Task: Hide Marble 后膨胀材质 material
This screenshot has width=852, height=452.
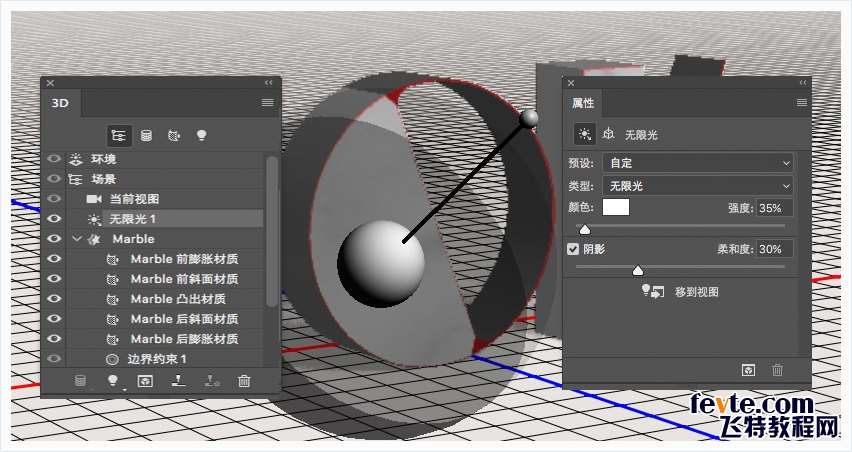Action: tap(54, 338)
